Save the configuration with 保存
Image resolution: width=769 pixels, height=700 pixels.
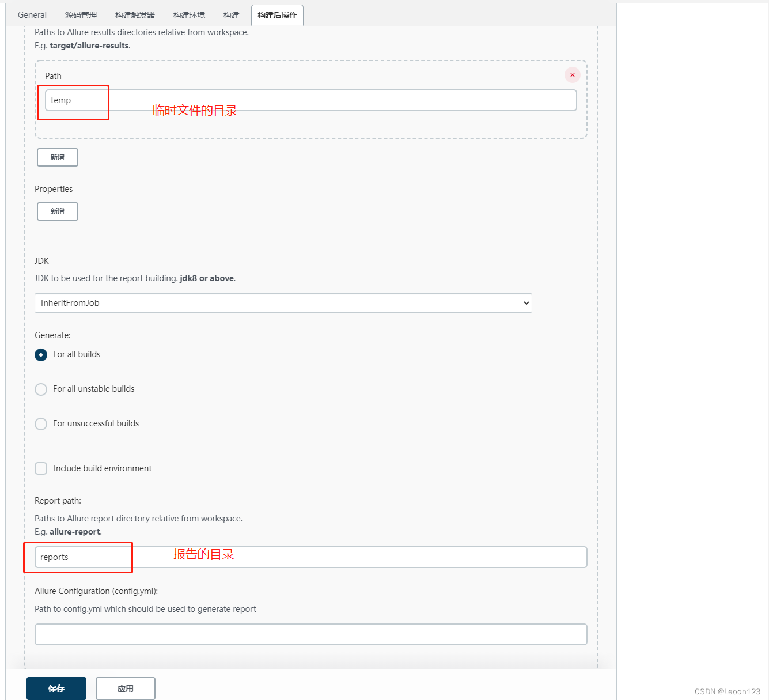pos(56,688)
